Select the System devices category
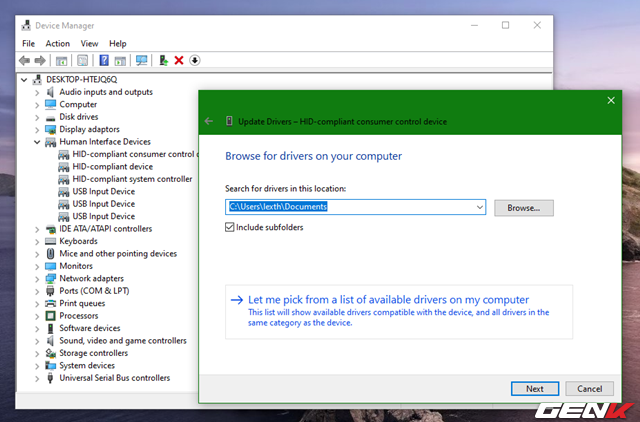This screenshot has width=640, height=422. tap(87, 365)
